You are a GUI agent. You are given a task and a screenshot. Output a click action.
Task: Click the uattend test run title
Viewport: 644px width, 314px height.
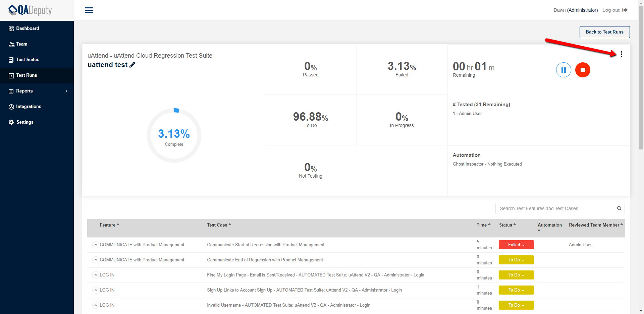click(107, 65)
